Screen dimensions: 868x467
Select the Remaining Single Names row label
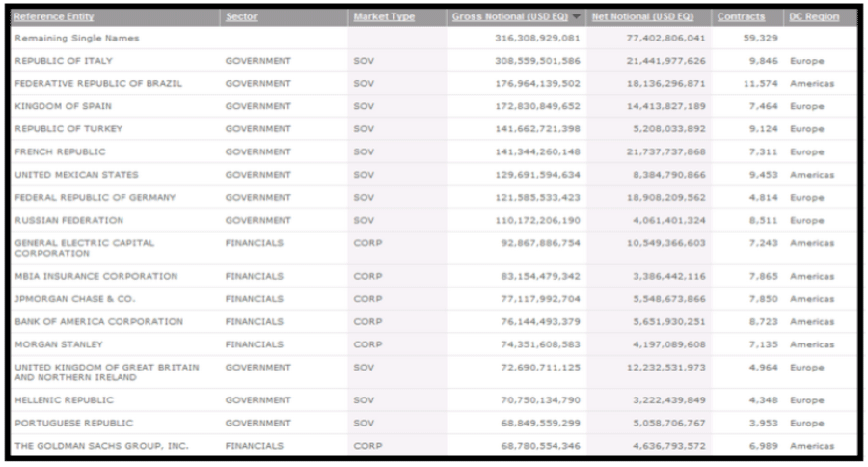pos(77,39)
